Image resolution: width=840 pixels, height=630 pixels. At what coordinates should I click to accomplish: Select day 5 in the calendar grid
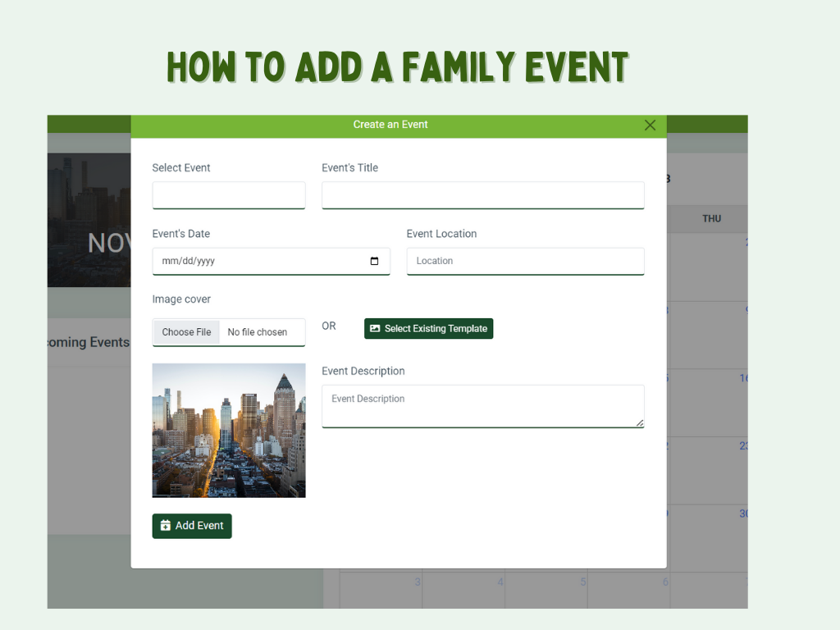click(583, 582)
